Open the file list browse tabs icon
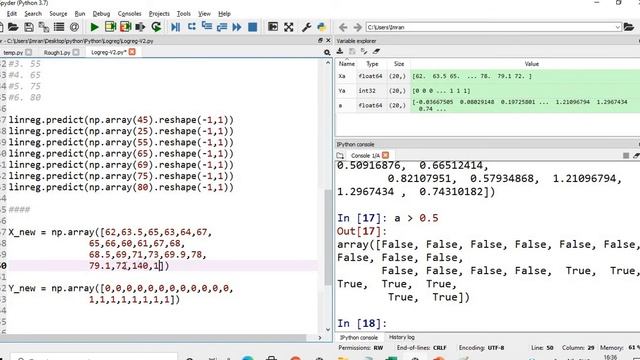Viewport: 640px width, 360px height. point(59,27)
